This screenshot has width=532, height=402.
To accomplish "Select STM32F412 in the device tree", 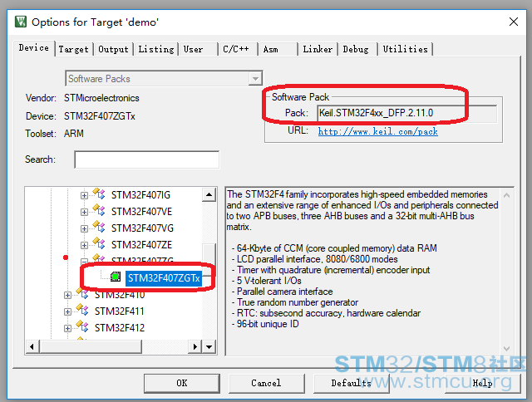I will (120, 328).
